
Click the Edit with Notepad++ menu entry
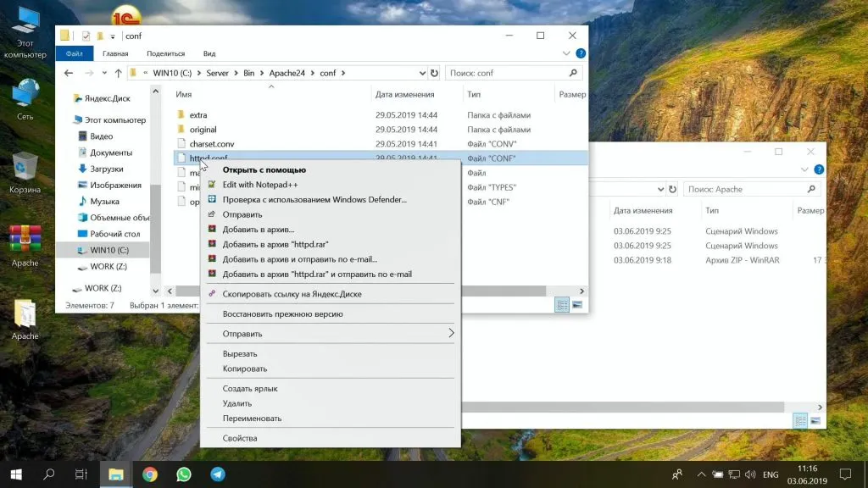[256, 185]
